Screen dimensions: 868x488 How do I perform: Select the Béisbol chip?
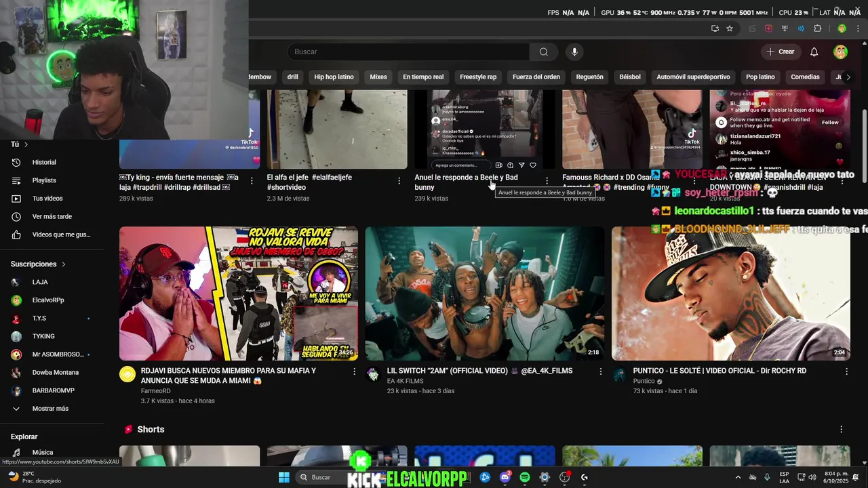tap(630, 77)
